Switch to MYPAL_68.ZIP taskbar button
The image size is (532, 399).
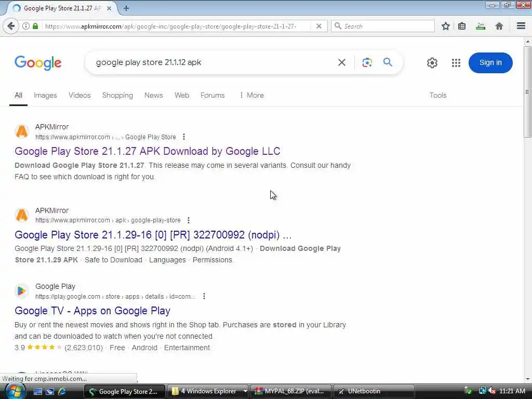coord(291,391)
